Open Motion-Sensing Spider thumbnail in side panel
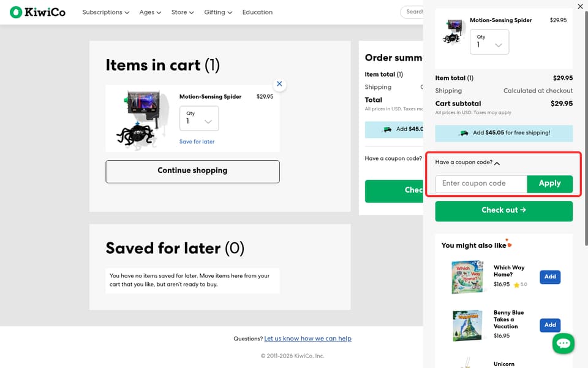This screenshot has height=368, width=588. tap(453, 31)
